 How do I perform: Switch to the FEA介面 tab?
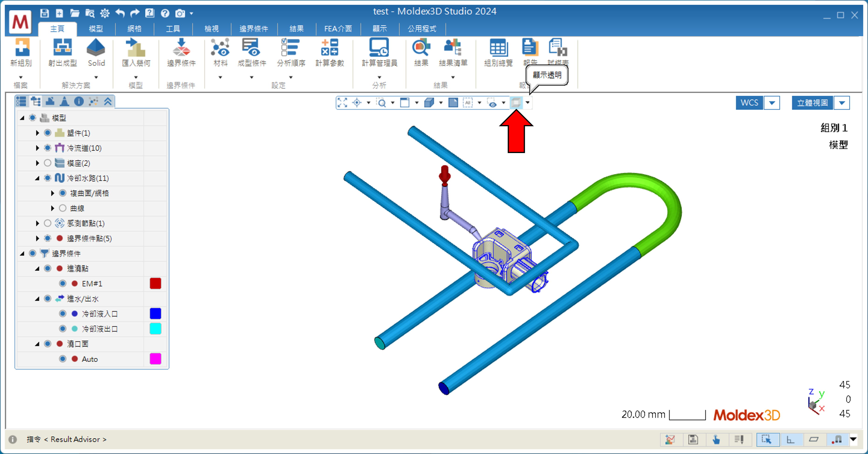coord(338,29)
